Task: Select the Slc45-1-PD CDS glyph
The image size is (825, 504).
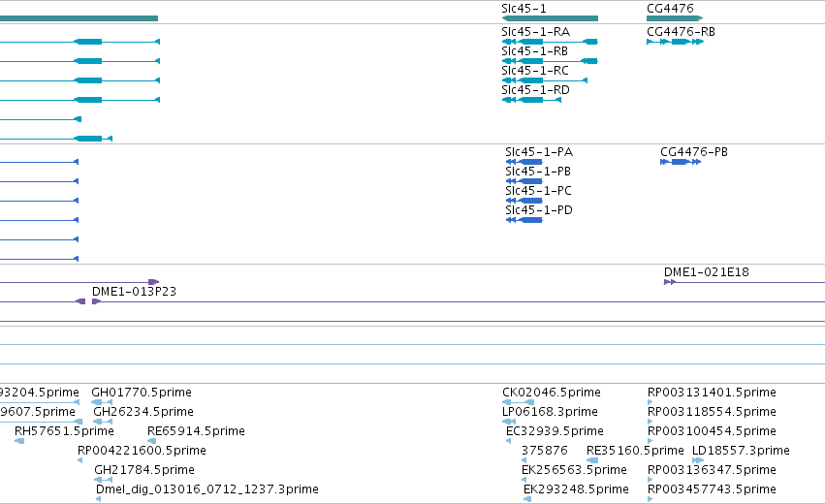Action: tap(524, 220)
